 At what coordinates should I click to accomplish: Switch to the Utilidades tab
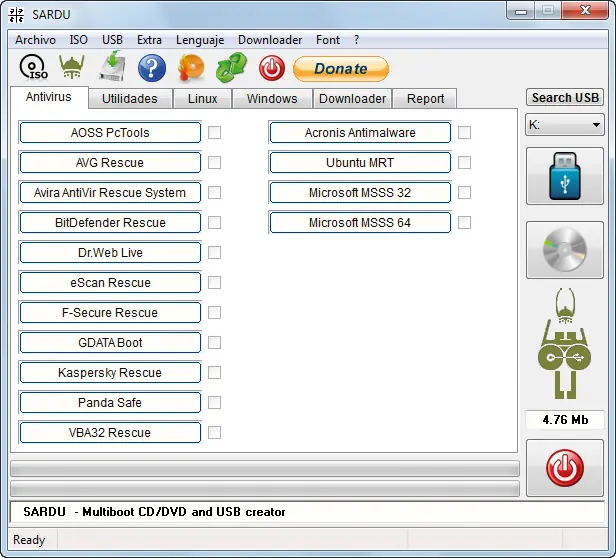130,98
